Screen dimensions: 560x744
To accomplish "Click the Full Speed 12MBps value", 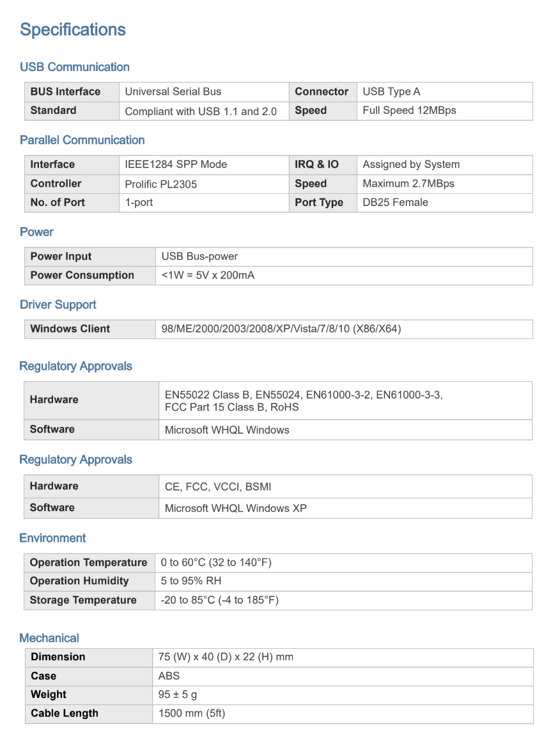I will (x=409, y=110).
